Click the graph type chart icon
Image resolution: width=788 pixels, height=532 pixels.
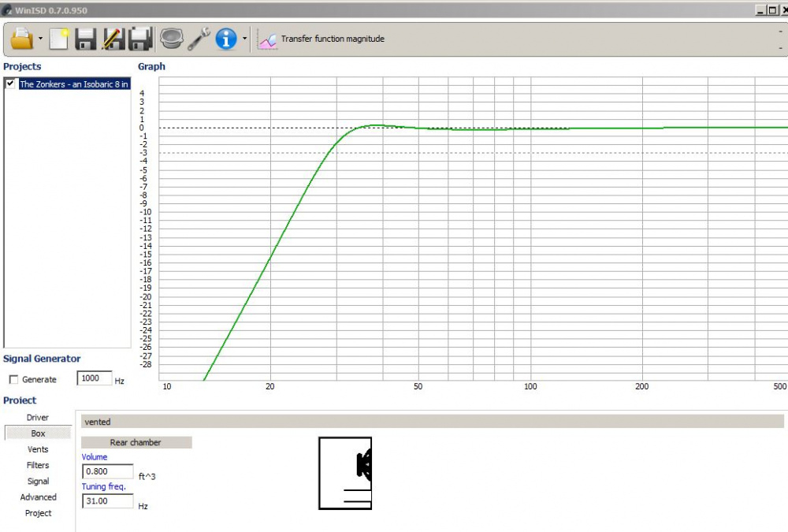(x=268, y=39)
